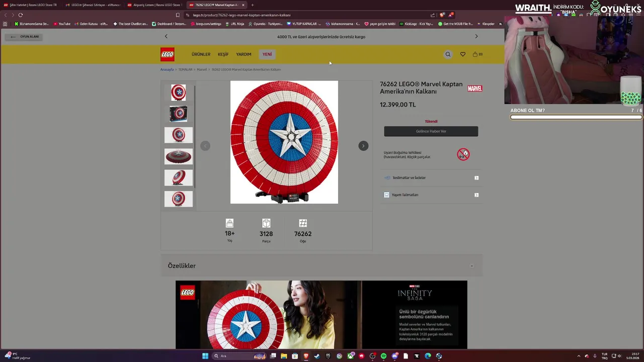The width and height of the screenshot is (644, 362).
Task: Open the wishlist heart icon
Action: point(463,54)
